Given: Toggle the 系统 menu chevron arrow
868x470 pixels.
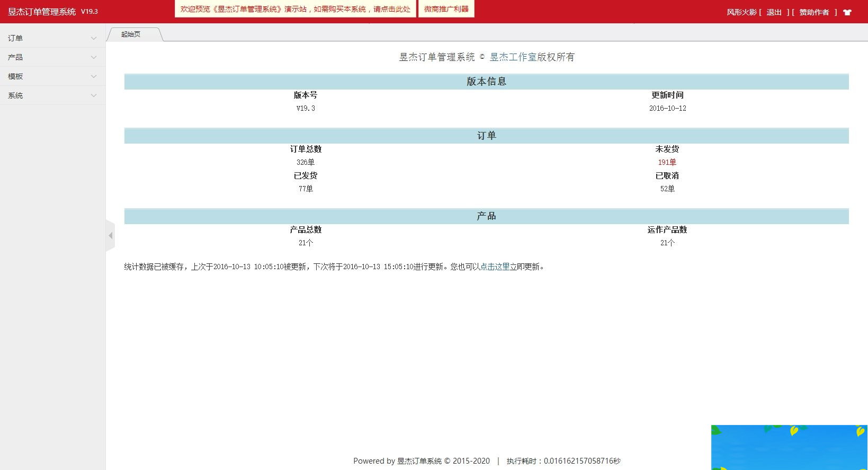Looking at the screenshot, I should (94, 95).
